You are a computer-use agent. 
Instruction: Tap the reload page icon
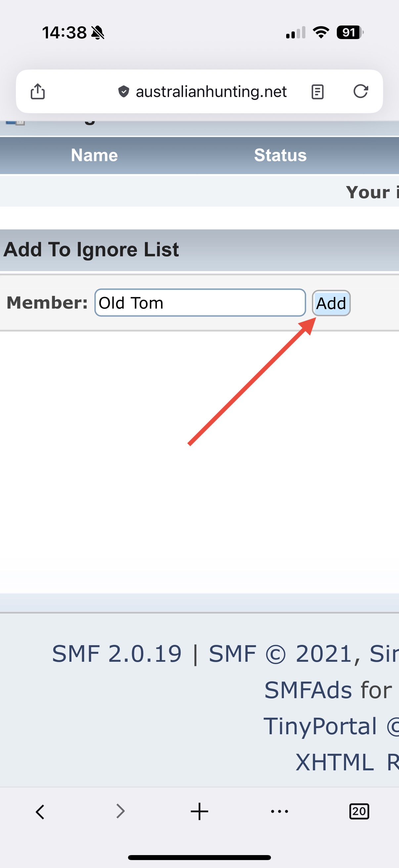360,91
